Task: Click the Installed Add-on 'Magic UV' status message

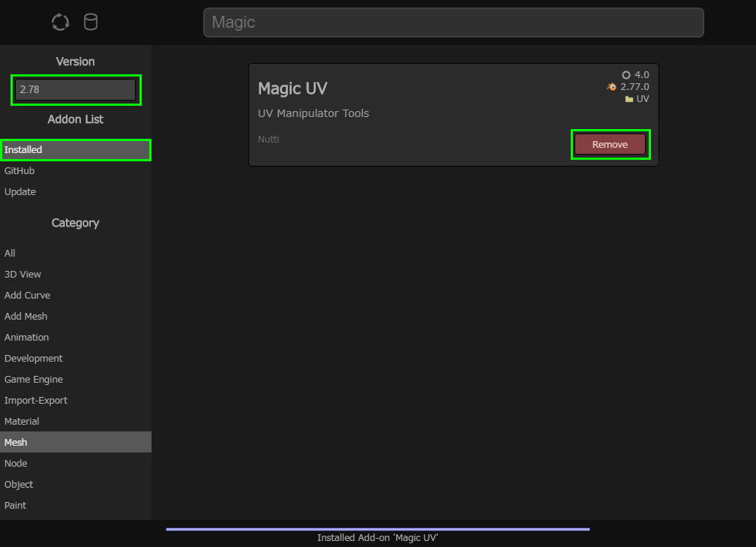Action: tap(378, 538)
